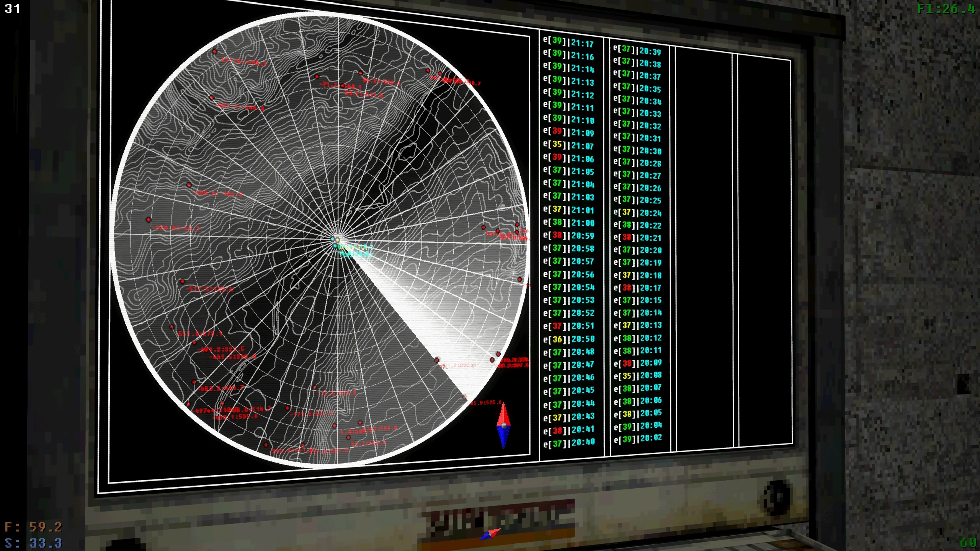980x551 pixels.
Task: Select the small compass below the monitor
Action: point(490,534)
